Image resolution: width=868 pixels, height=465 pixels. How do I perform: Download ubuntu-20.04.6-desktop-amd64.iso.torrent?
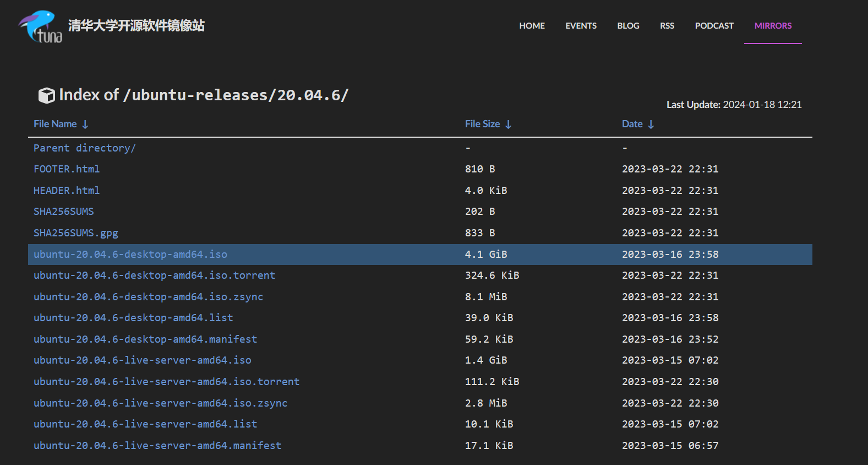point(154,275)
